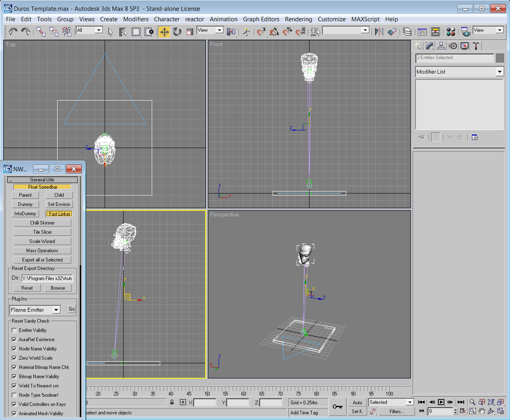
Task: Toggle Angle Snap on the toolbar
Action: click(x=274, y=31)
